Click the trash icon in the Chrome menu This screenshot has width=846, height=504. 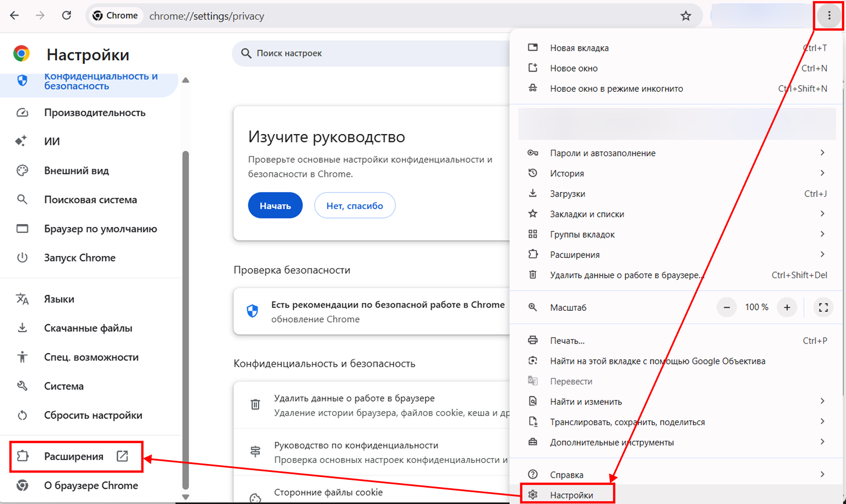point(533,275)
